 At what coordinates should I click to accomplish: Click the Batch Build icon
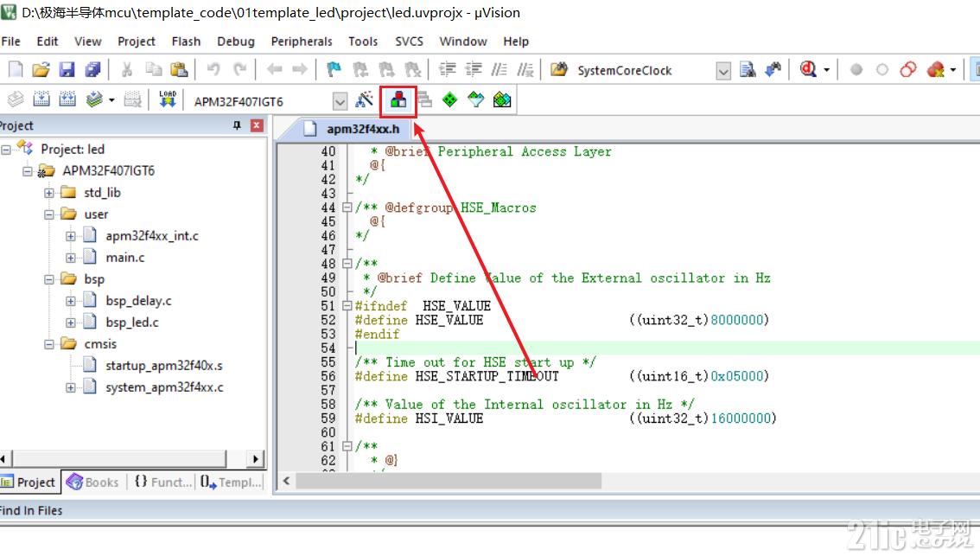click(93, 99)
